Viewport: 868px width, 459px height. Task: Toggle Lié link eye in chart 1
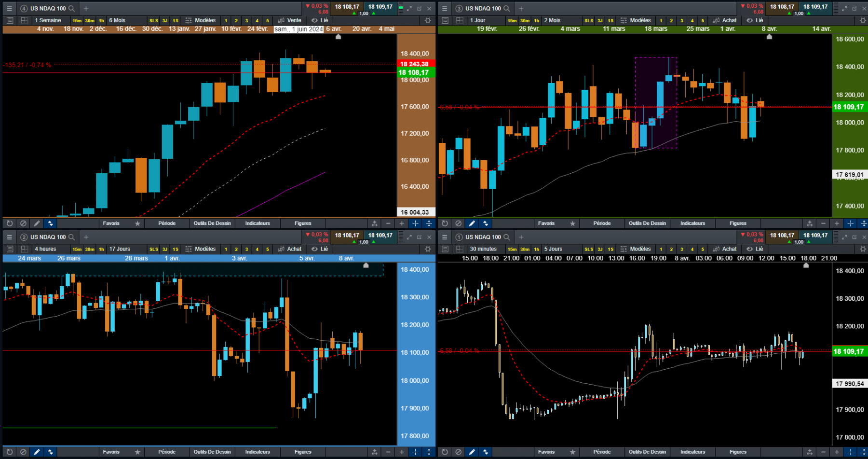pyautogui.click(x=755, y=249)
